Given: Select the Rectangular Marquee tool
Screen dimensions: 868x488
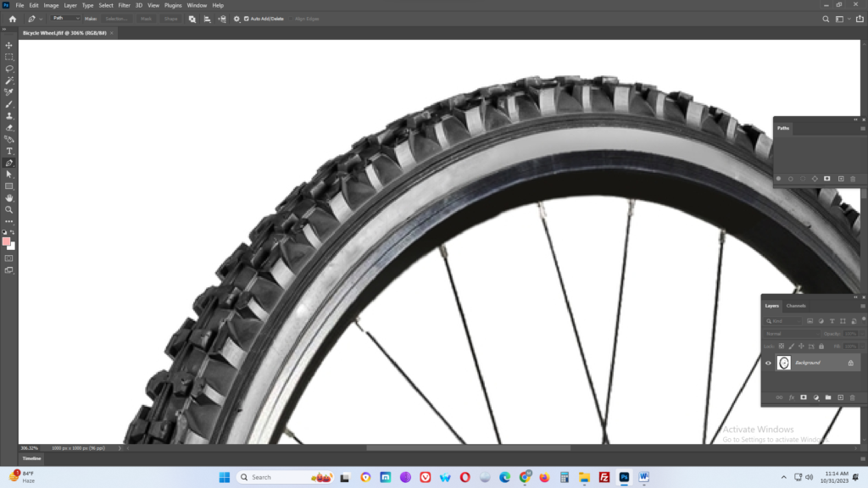Looking at the screenshot, I should [8, 57].
